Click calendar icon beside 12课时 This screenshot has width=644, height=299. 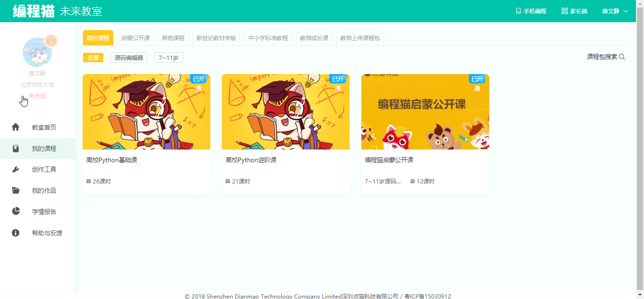413,181
